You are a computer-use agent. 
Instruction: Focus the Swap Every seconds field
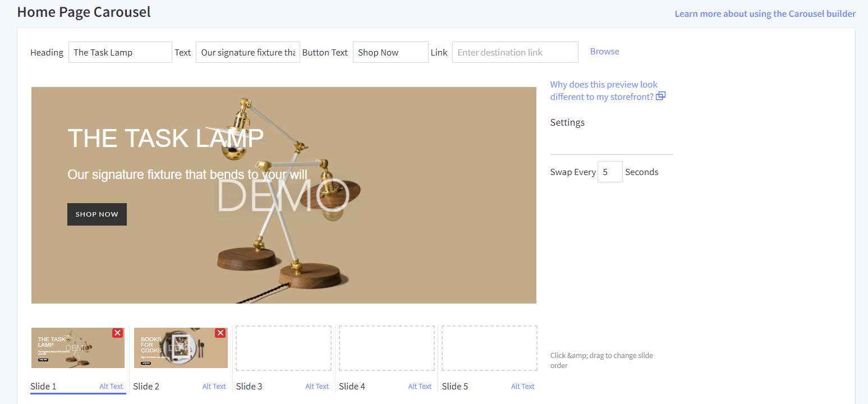tap(609, 172)
